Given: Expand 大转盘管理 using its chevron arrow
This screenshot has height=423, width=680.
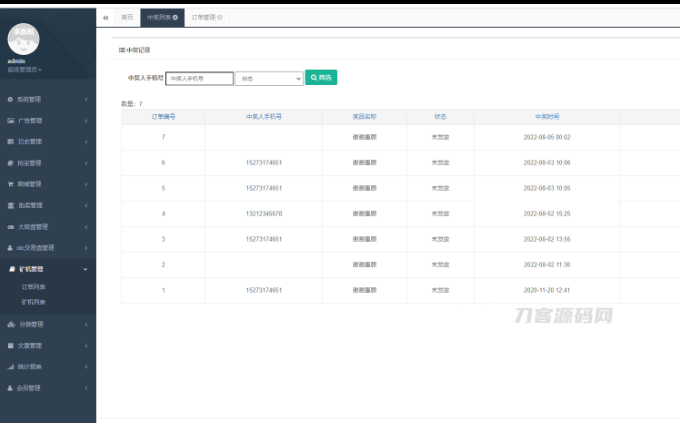Looking at the screenshot, I should 86,227.
